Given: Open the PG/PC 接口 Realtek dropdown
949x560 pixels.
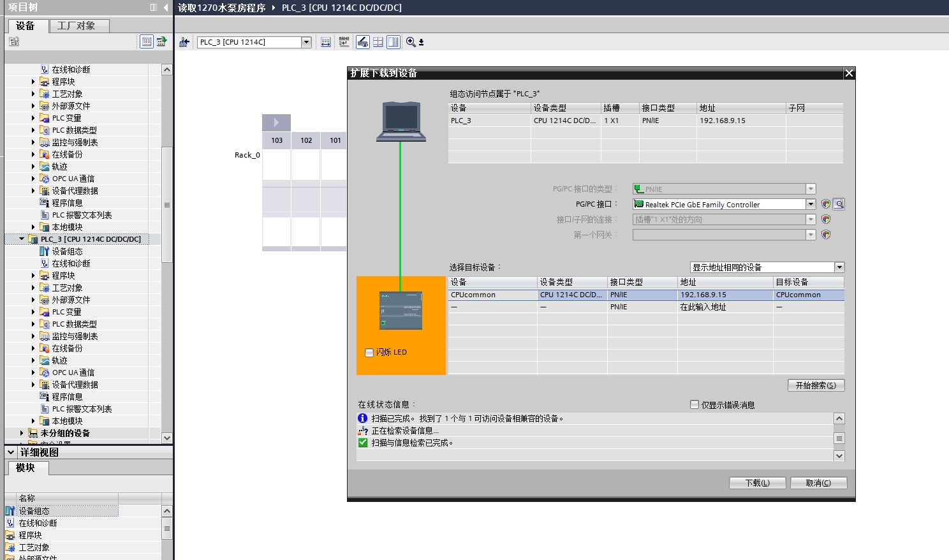Looking at the screenshot, I should [x=811, y=204].
